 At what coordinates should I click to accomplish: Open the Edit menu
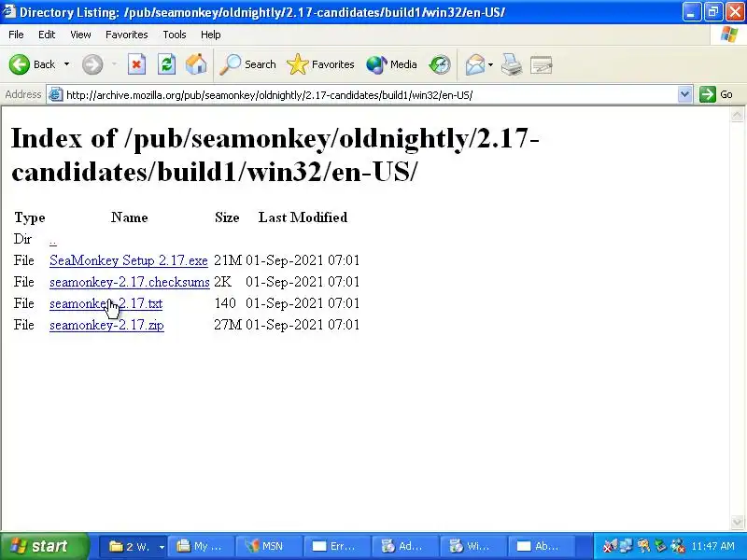(47, 35)
